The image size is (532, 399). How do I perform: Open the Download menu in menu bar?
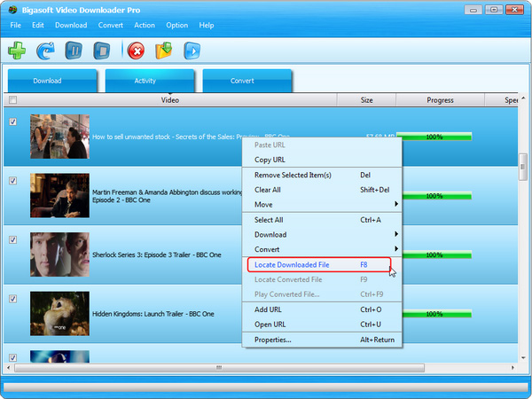(71, 25)
